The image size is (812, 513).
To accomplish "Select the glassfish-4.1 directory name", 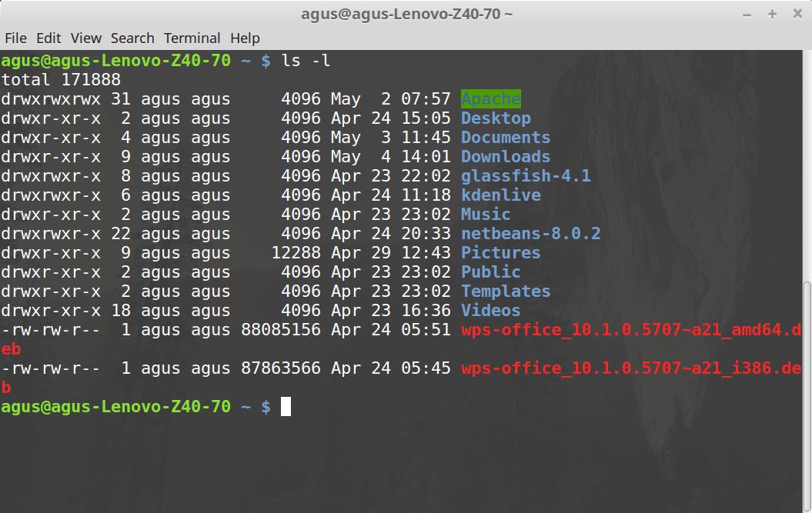I will [x=525, y=175].
